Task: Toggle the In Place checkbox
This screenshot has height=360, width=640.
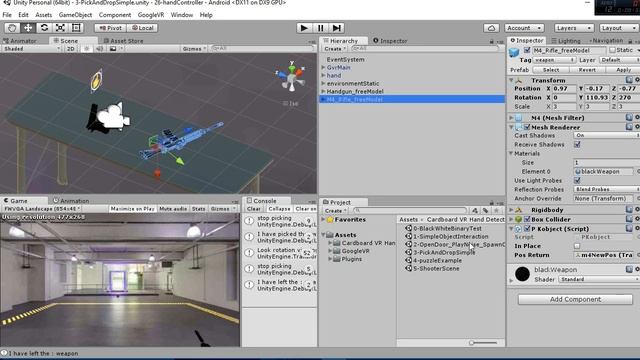Action: (577, 246)
